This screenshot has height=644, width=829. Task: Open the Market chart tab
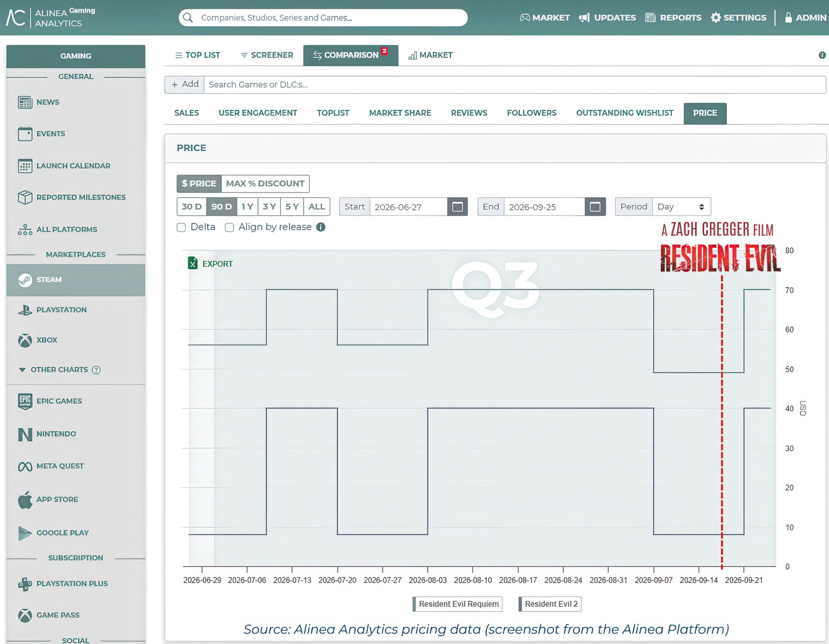point(430,55)
